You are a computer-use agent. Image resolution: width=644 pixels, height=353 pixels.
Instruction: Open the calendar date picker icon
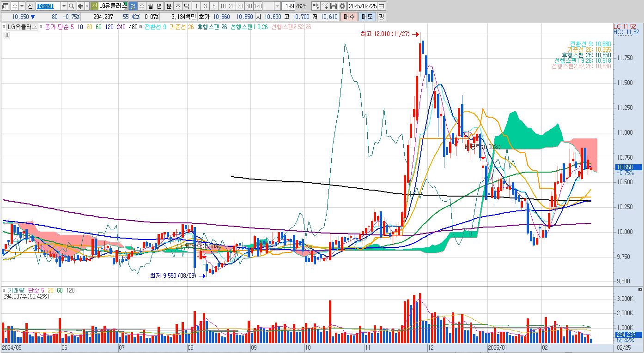point(382,6)
